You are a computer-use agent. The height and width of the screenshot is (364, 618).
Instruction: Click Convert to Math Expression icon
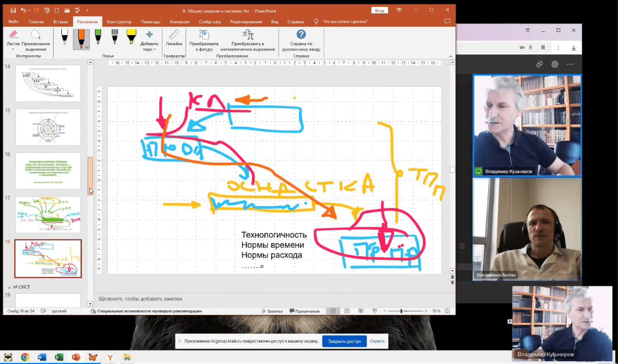(249, 37)
